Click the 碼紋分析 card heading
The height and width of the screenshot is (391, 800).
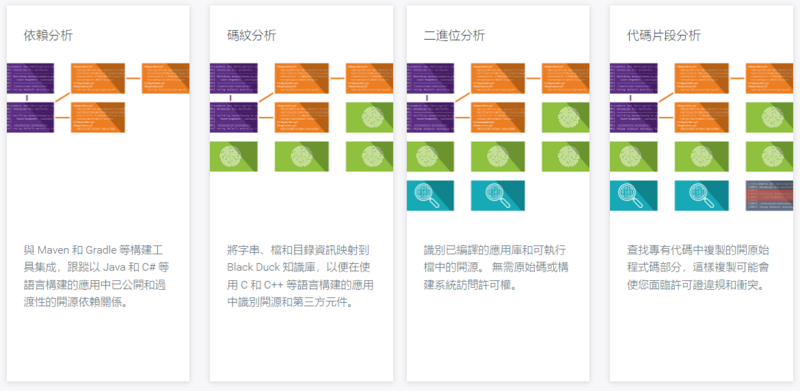[252, 36]
